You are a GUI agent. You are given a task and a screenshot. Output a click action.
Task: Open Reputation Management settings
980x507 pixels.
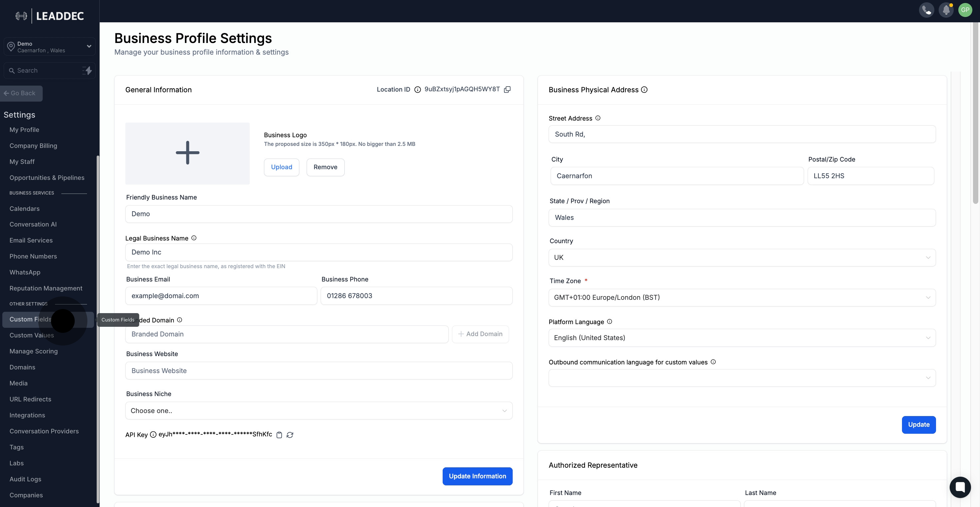tap(46, 288)
